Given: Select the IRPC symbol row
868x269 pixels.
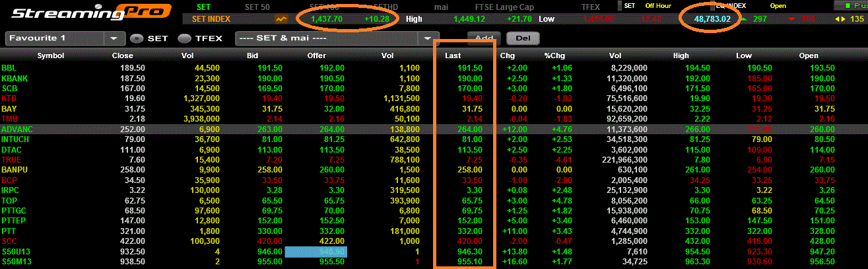Looking at the screenshot, I should (x=434, y=190).
